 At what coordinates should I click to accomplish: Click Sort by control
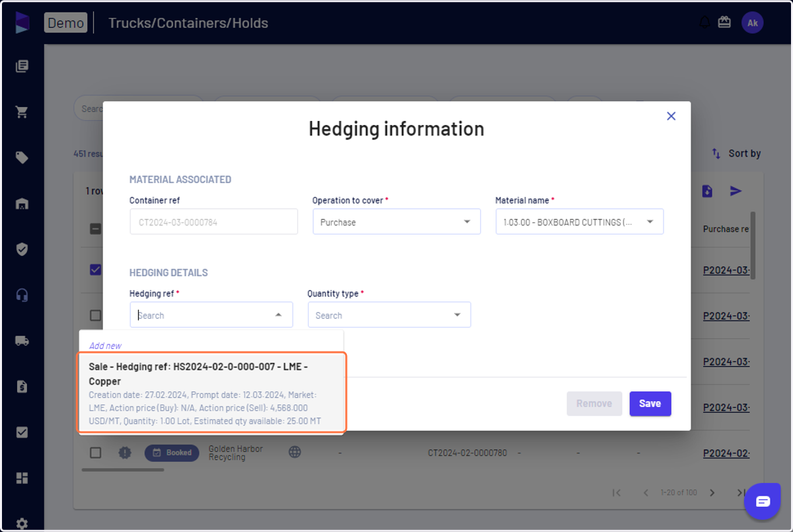pos(736,153)
